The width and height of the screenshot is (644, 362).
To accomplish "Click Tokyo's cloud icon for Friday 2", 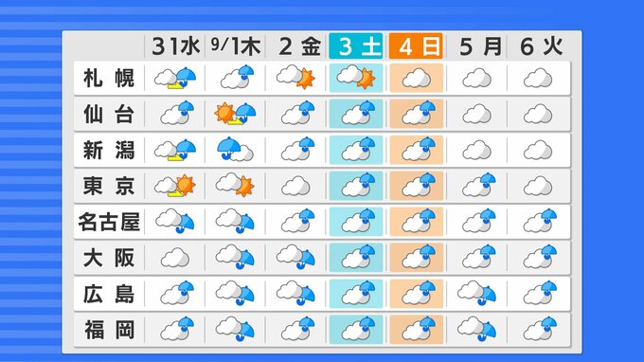I will [295, 186].
